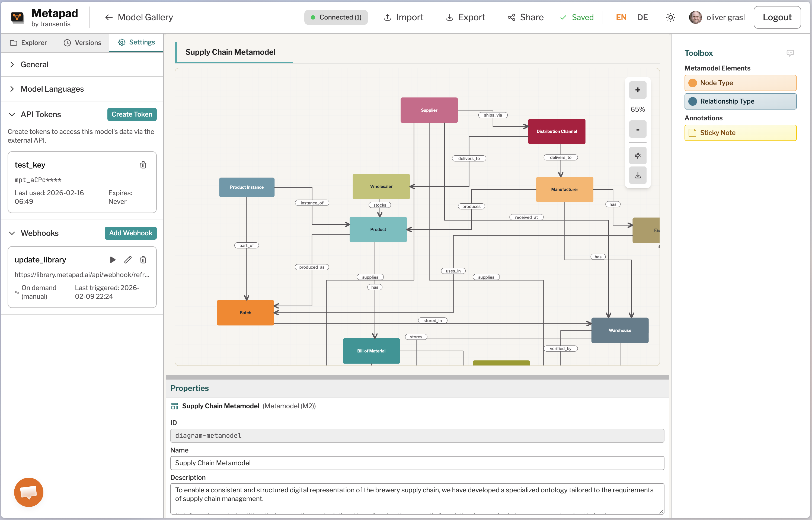
Task: Collapse the Webhooks section
Action: pyautogui.click(x=12, y=233)
